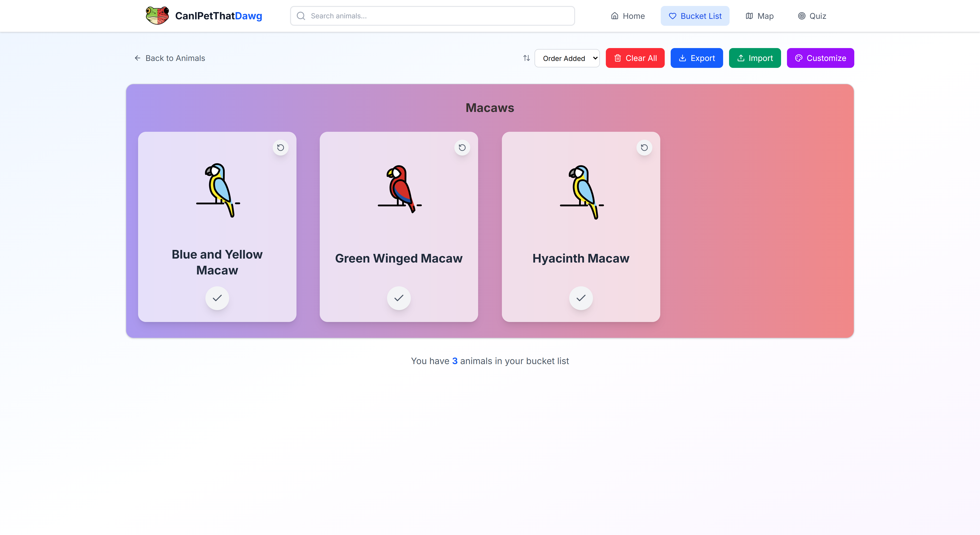
Task: Click the Macaws group heading
Action: pos(490,108)
